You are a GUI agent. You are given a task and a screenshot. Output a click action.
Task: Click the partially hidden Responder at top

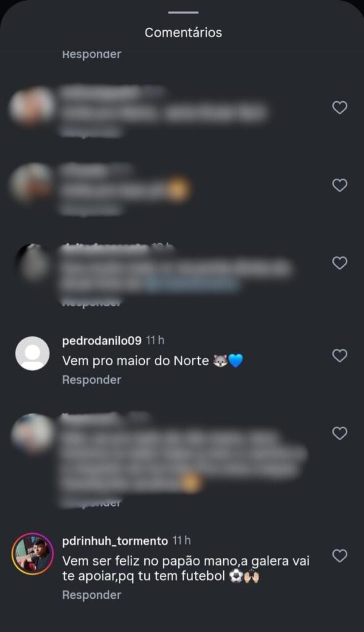coord(91,54)
